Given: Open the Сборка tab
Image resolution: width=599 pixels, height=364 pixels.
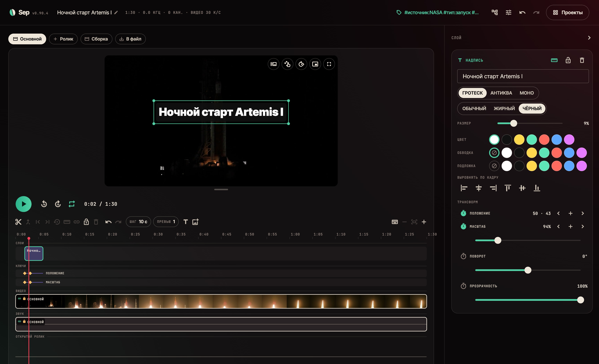Looking at the screenshot, I should 96,39.
